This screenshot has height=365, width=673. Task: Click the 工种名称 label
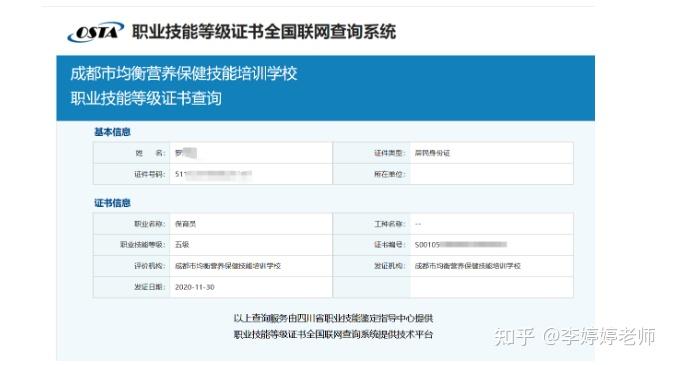pyautogui.click(x=389, y=224)
